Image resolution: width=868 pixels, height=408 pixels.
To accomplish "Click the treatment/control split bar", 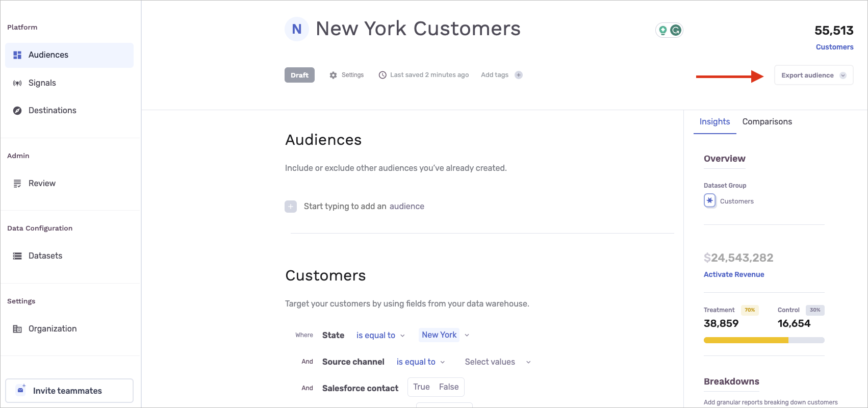I will pos(764,340).
